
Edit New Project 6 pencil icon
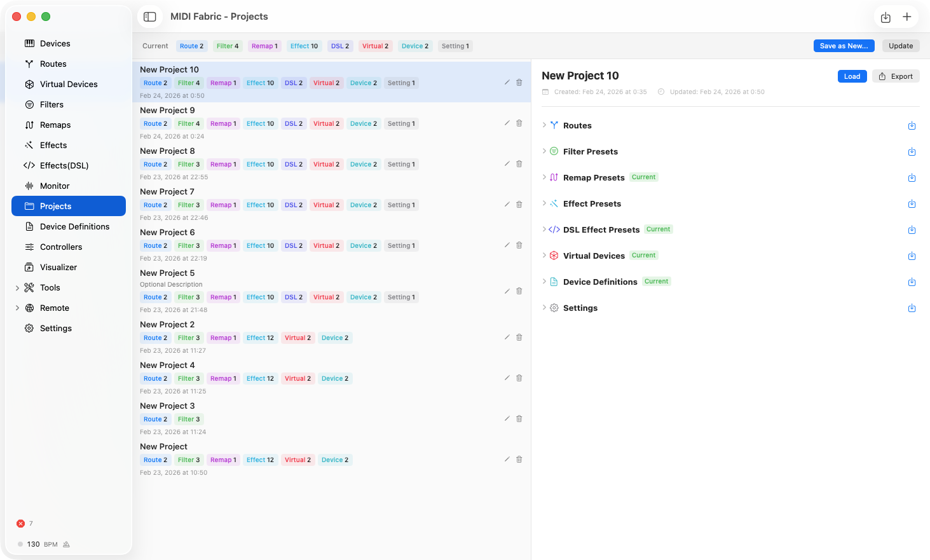[x=507, y=245]
